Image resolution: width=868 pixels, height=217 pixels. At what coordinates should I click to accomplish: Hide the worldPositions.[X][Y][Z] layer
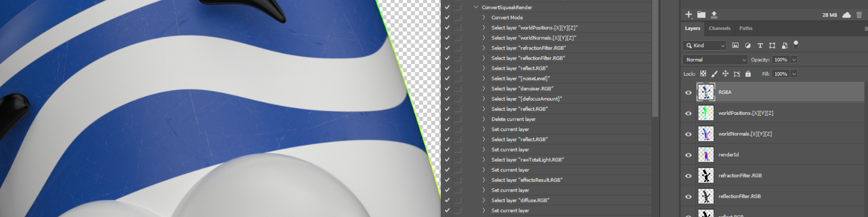tap(688, 114)
